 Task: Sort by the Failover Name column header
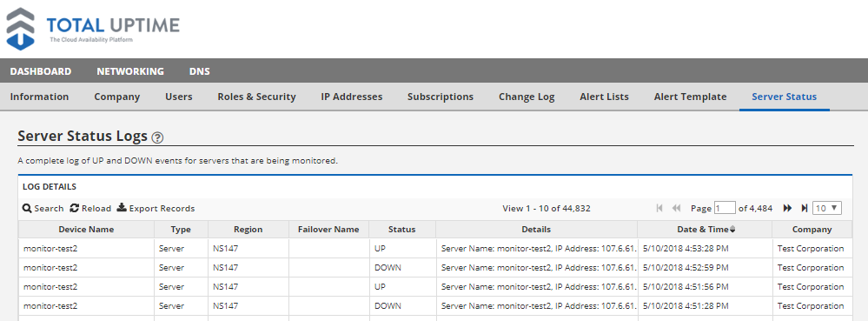pyautogui.click(x=328, y=230)
